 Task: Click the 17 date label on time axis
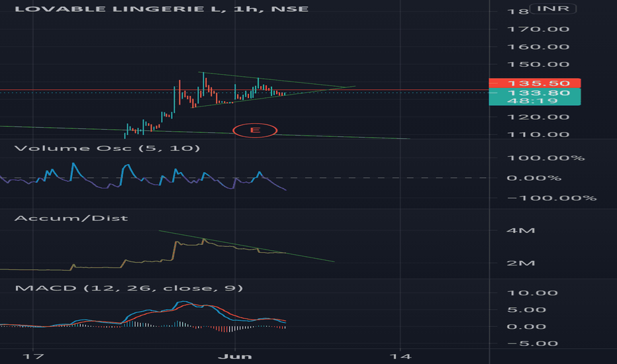point(32,357)
